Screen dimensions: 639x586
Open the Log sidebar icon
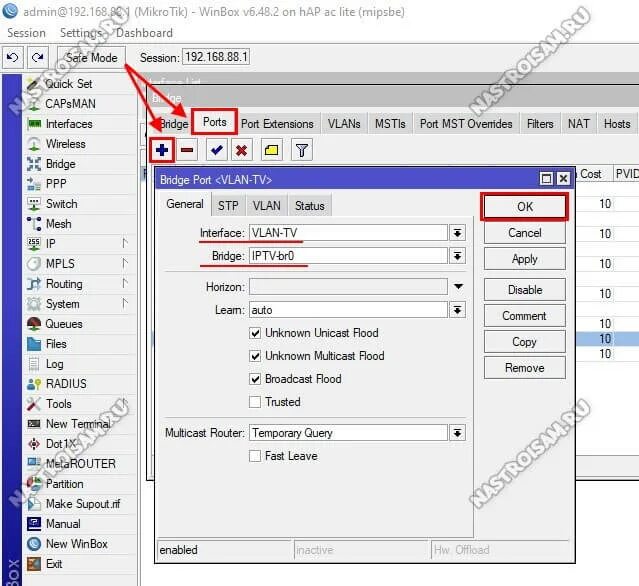pos(34,364)
